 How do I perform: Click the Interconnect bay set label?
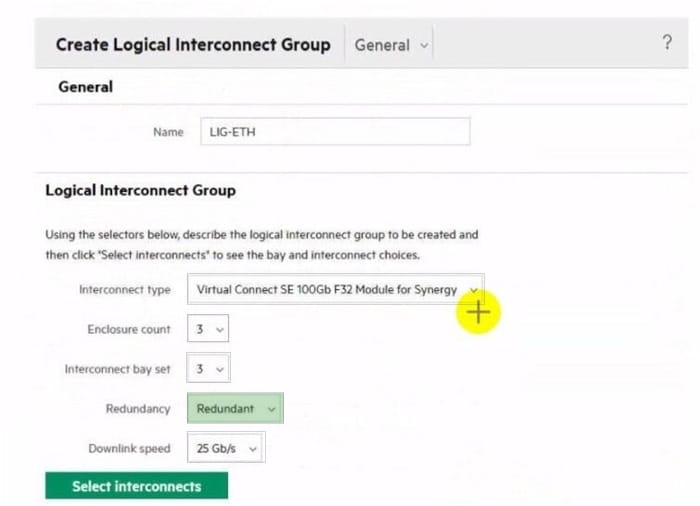[118, 369]
